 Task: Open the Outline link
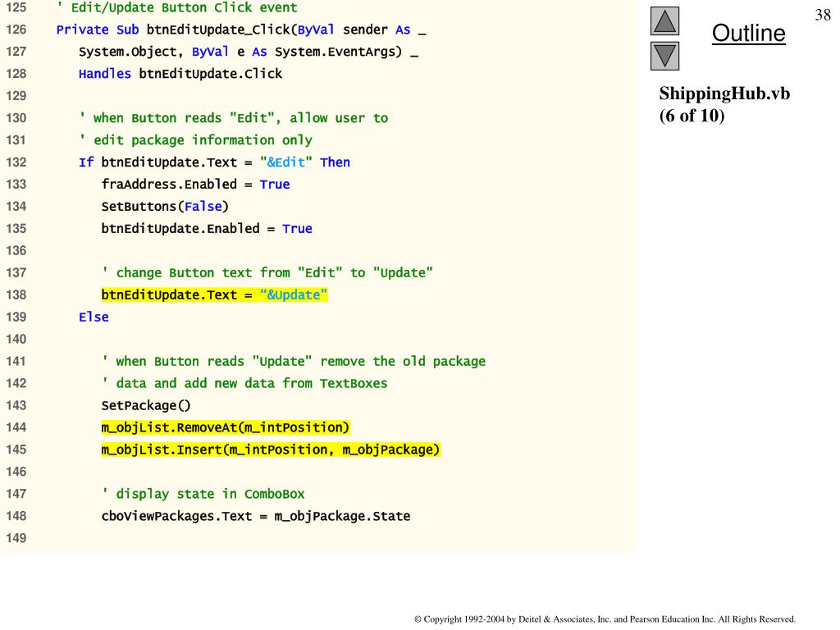click(748, 33)
